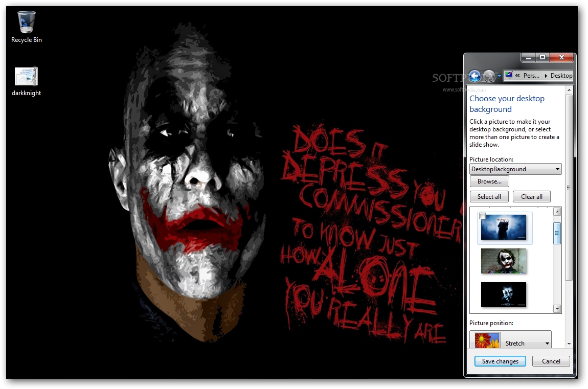Click wallpaper list scroll up arrow

[x=557, y=212]
